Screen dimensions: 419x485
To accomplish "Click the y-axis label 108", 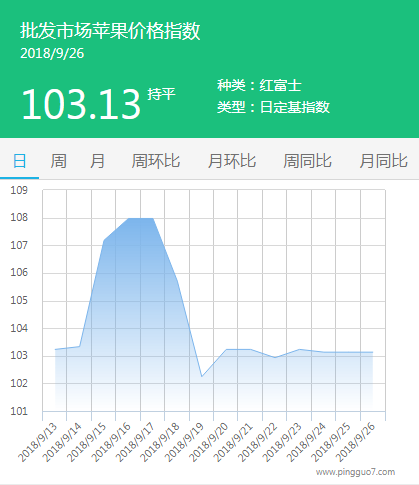I will coord(19,218).
